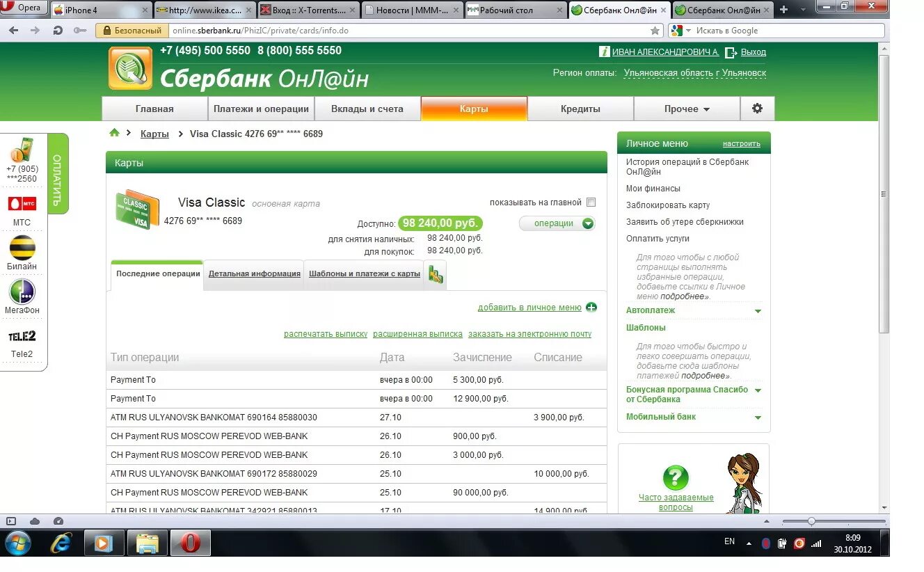This screenshot has width=924, height=572.
Task: Click the Sberbank Online logo icon
Action: point(130,68)
